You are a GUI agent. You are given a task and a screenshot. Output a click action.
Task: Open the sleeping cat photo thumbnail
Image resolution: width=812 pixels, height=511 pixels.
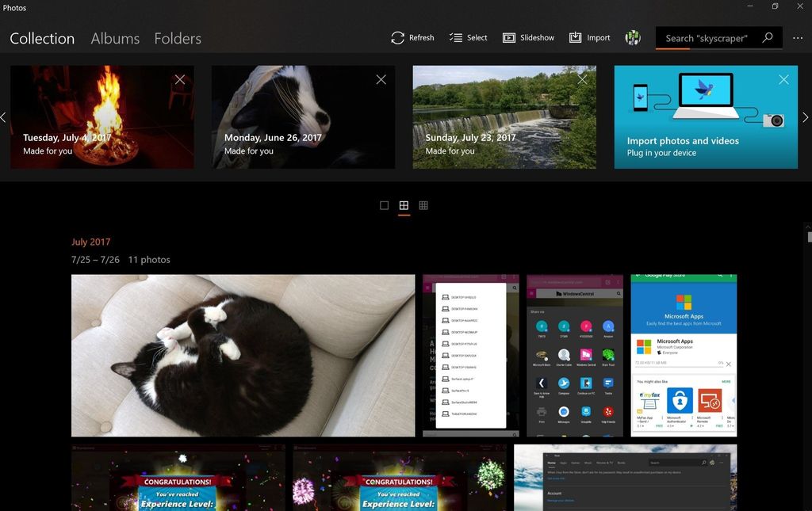(x=243, y=355)
